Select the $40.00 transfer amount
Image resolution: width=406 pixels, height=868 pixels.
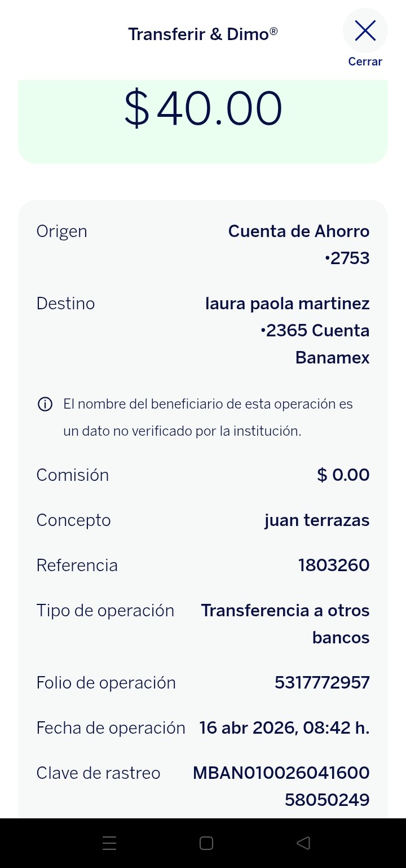pyautogui.click(x=203, y=108)
